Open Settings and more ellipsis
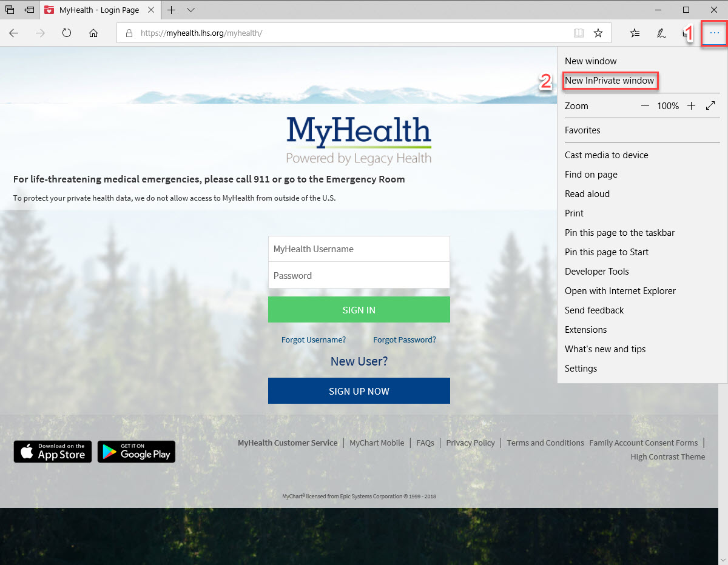Image resolution: width=728 pixels, height=565 pixels. coord(714,33)
